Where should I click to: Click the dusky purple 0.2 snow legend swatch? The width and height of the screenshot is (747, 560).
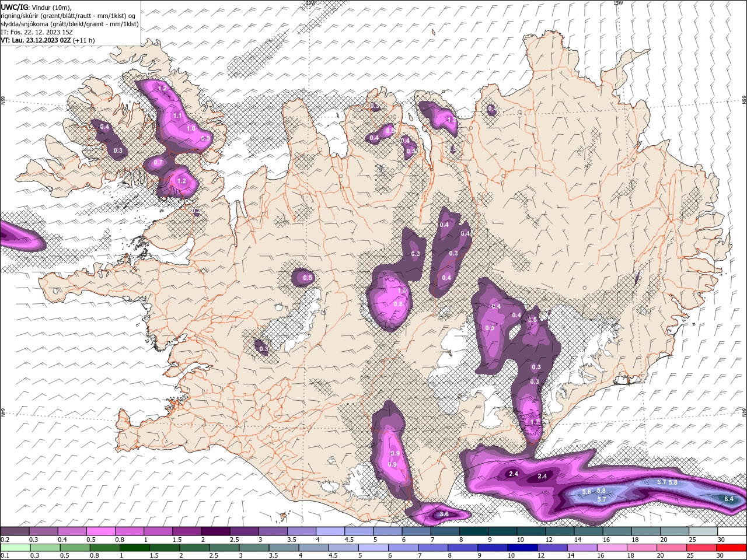coord(15,531)
